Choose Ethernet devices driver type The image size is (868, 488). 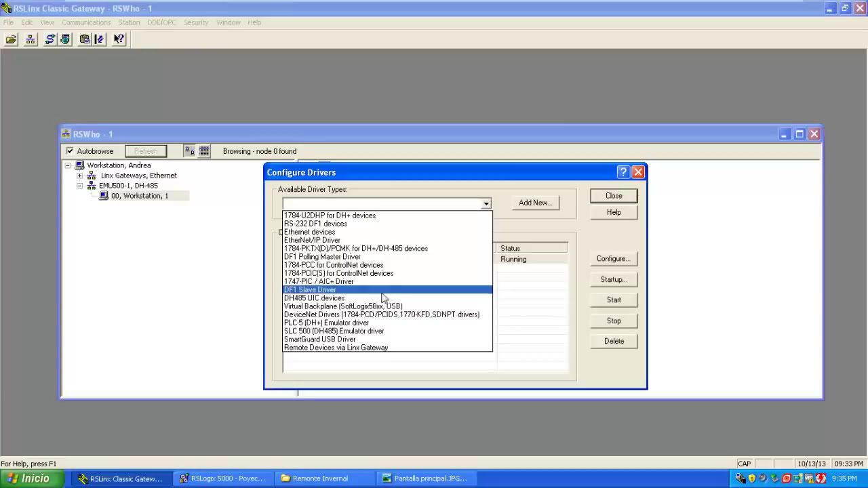(x=387, y=232)
